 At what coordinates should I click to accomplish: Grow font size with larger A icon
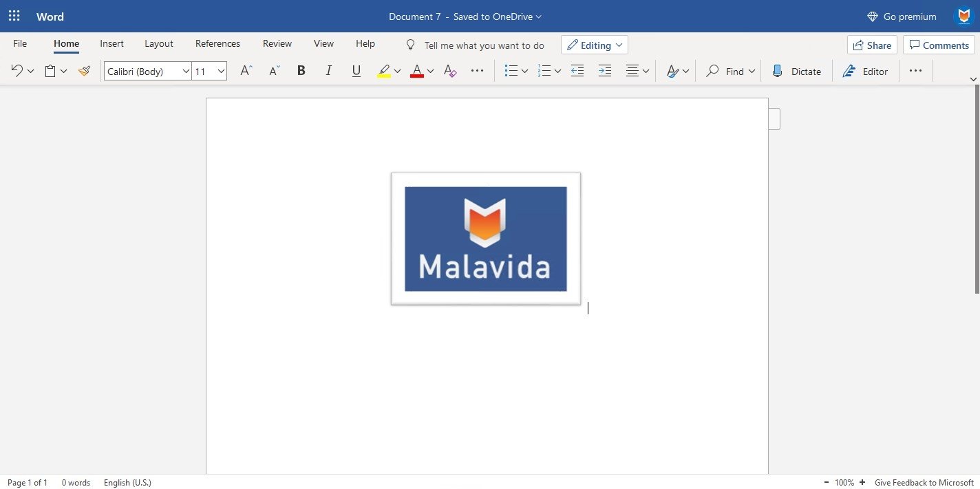tap(246, 71)
